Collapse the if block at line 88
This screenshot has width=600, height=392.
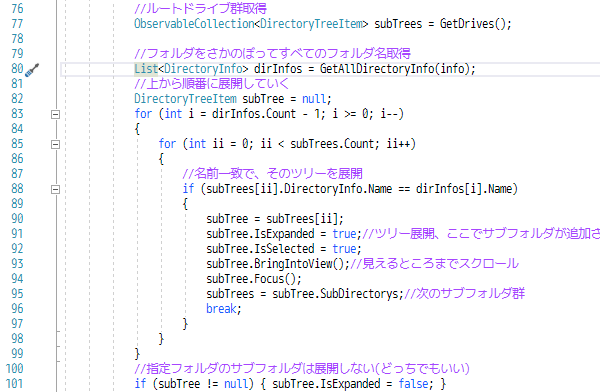click(x=55, y=189)
